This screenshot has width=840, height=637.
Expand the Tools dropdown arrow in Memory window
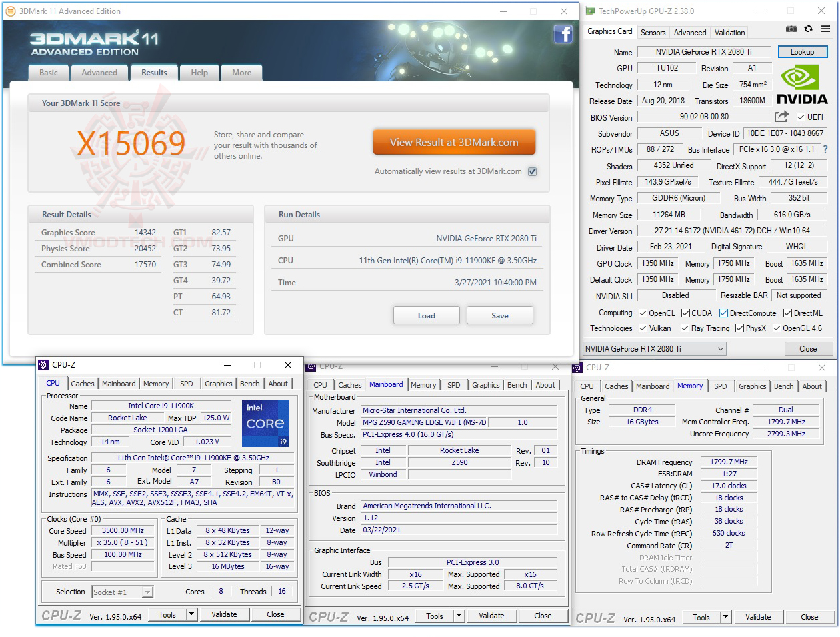[726, 617]
